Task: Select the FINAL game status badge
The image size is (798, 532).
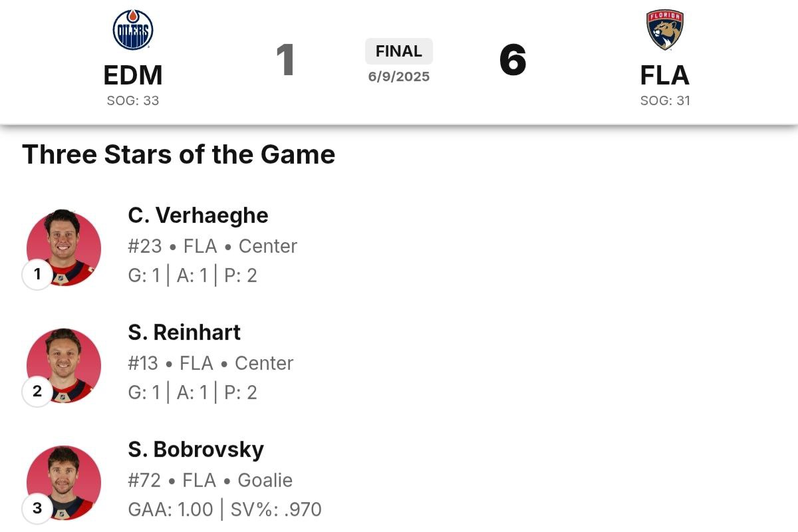Action: (399, 51)
